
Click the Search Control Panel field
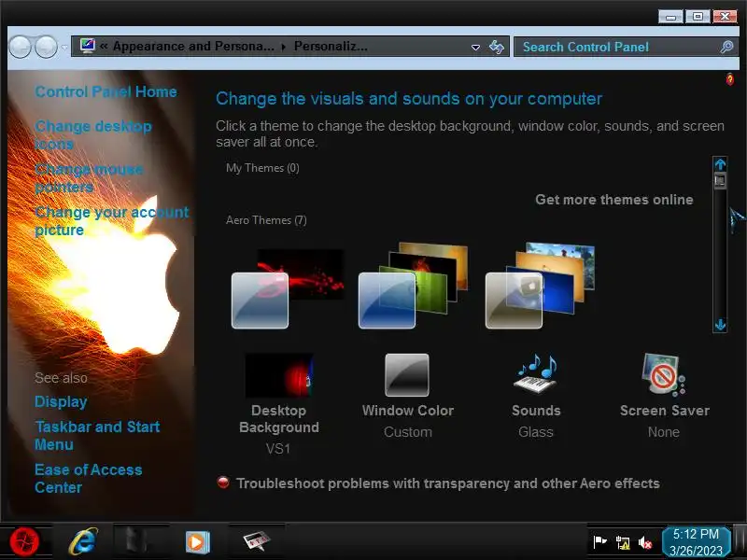click(626, 47)
